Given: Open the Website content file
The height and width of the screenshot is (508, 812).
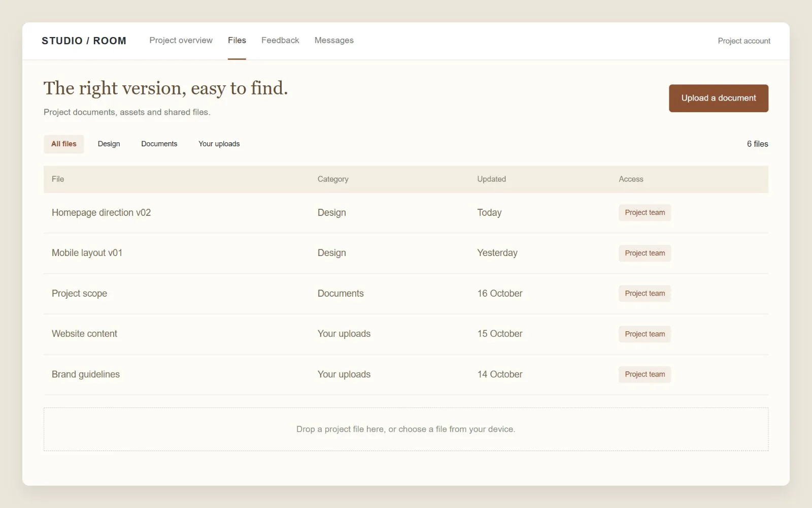Looking at the screenshot, I should click(84, 334).
